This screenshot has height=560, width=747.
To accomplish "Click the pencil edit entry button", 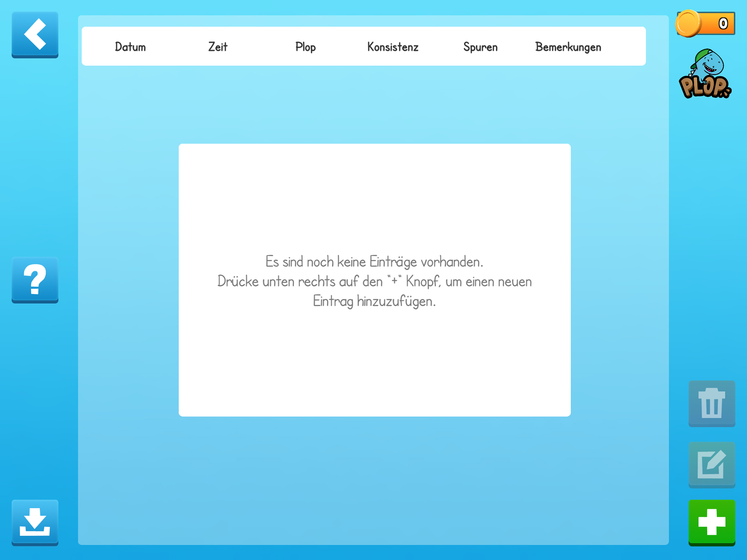I will 711,464.
